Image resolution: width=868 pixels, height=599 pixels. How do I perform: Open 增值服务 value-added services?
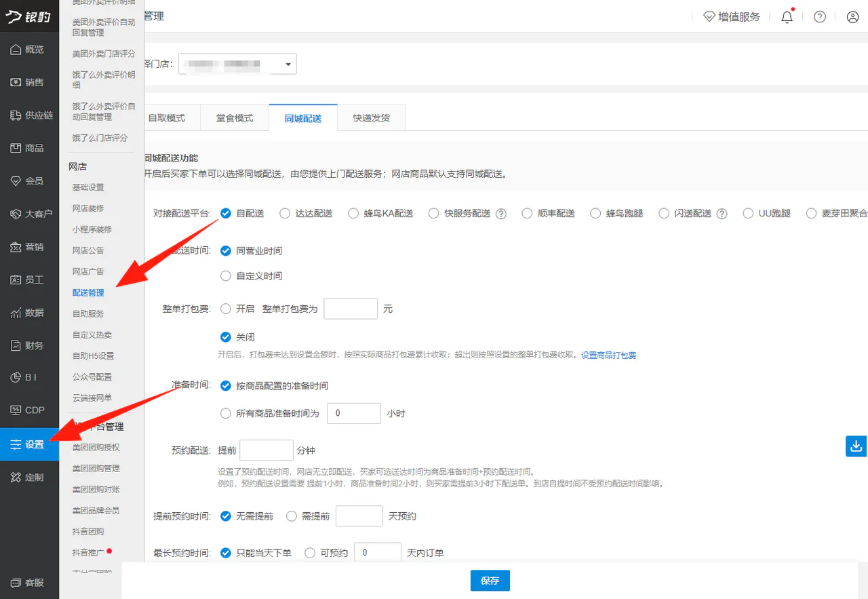pyautogui.click(x=732, y=17)
